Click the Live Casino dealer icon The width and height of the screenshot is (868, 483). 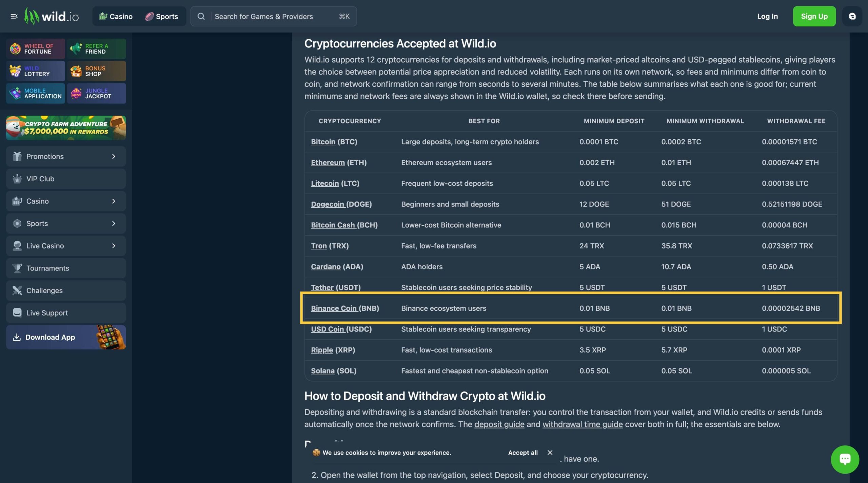(x=17, y=246)
